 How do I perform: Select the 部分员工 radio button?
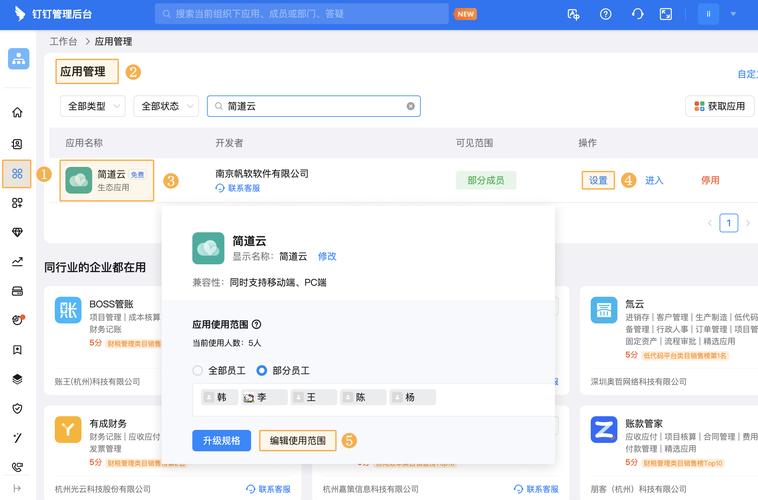tap(262, 371)
